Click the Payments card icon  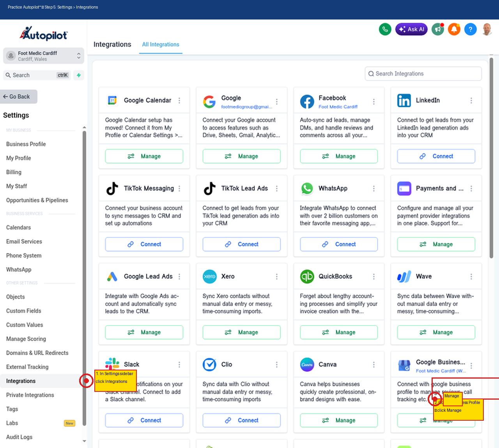tap(404, 188)
